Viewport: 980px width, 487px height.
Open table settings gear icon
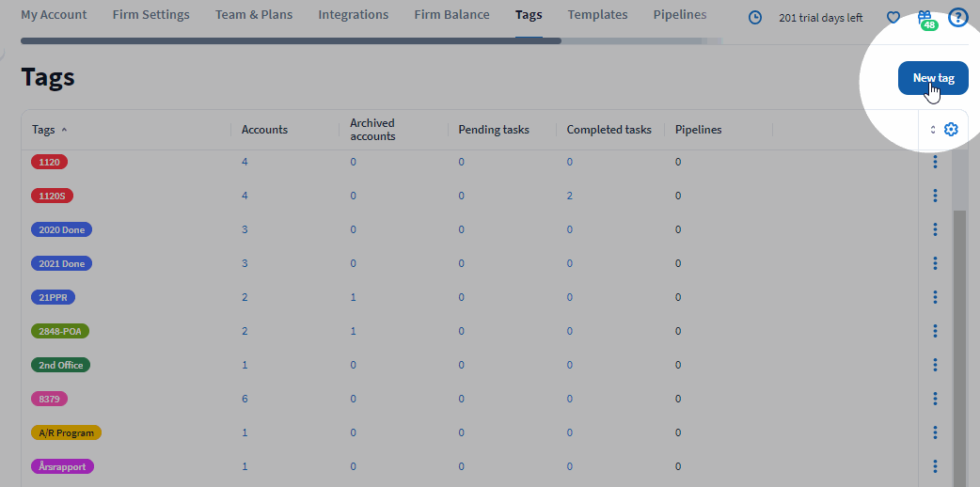951,130
